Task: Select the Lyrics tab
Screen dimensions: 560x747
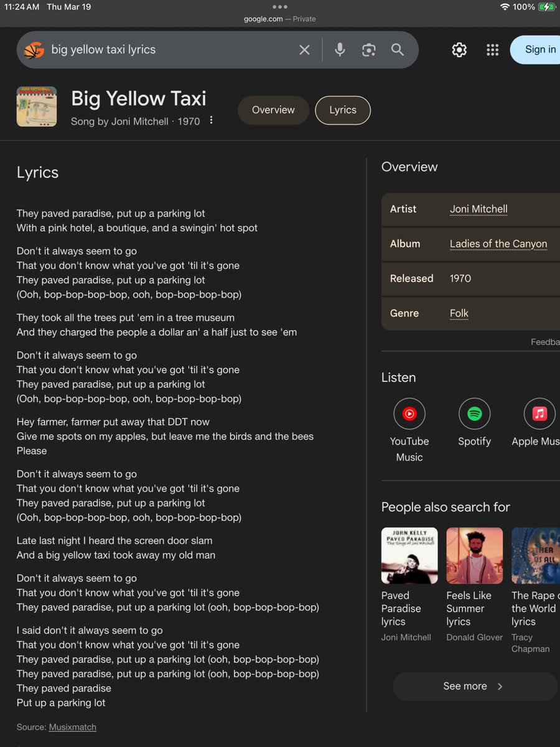Action: (x=343, y=110)
